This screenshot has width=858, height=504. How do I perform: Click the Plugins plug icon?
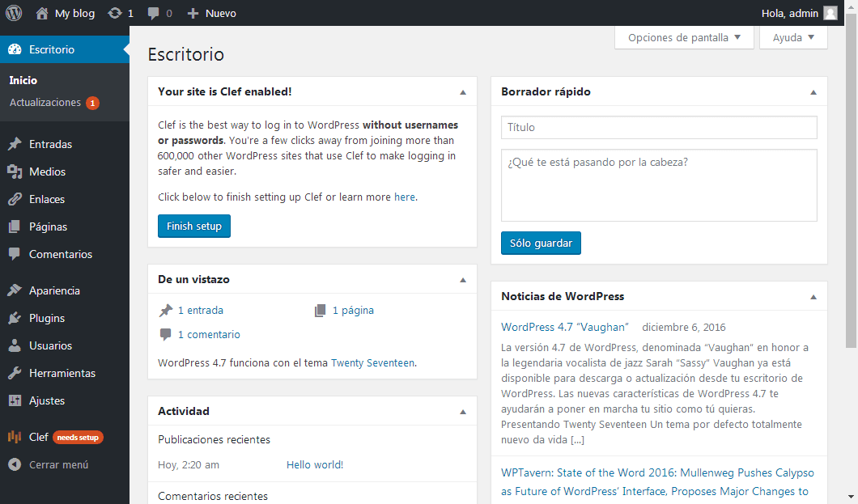[15, 318]
